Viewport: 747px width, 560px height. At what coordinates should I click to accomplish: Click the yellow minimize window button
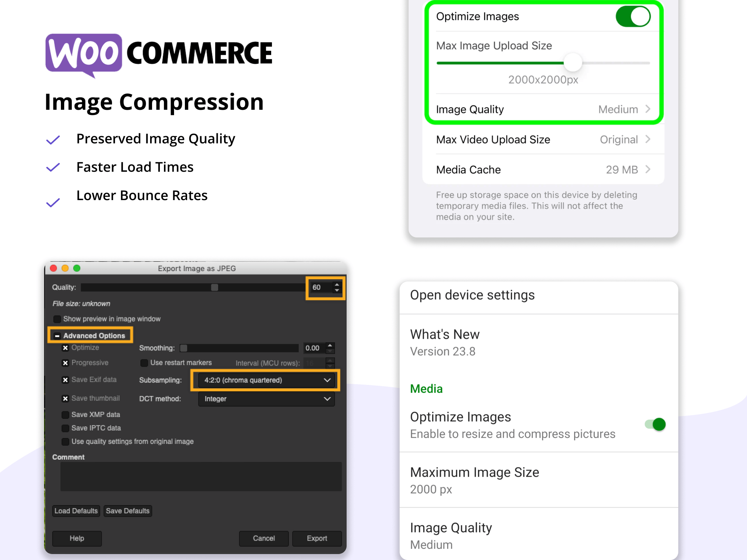pyautogui.click(x=65, y=268)
